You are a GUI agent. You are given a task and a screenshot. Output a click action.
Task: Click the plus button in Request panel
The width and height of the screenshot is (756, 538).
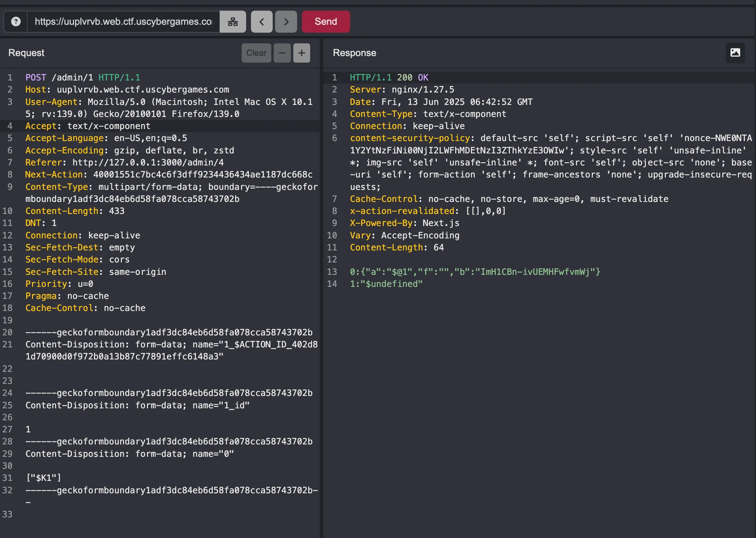click(x=302, y=53)
